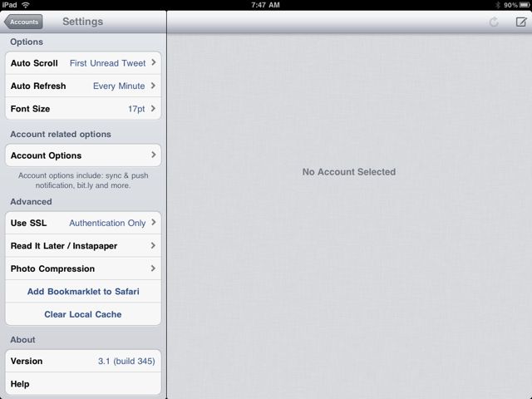Tap the Photo Compression chevron
The height and width of the screenshot is (399, 532).
click(153, 268)
